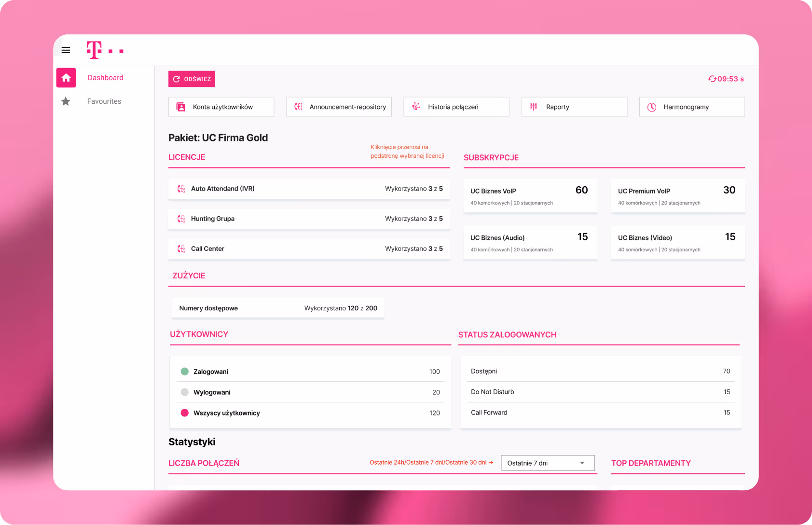Click the Numery dostępowe usage row
Image resolution: width=812 pixels, height=525 pixels.
tap(278, 308)
